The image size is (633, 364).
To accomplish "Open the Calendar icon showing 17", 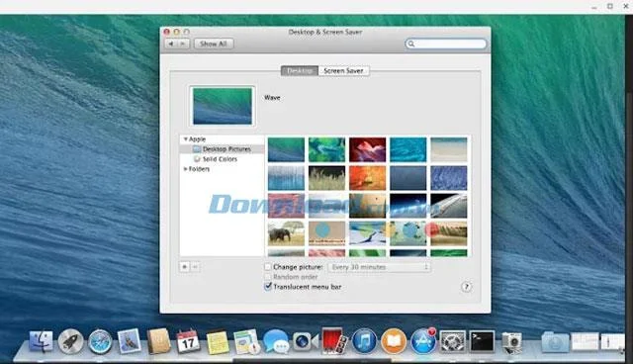I will click(188, 342).
